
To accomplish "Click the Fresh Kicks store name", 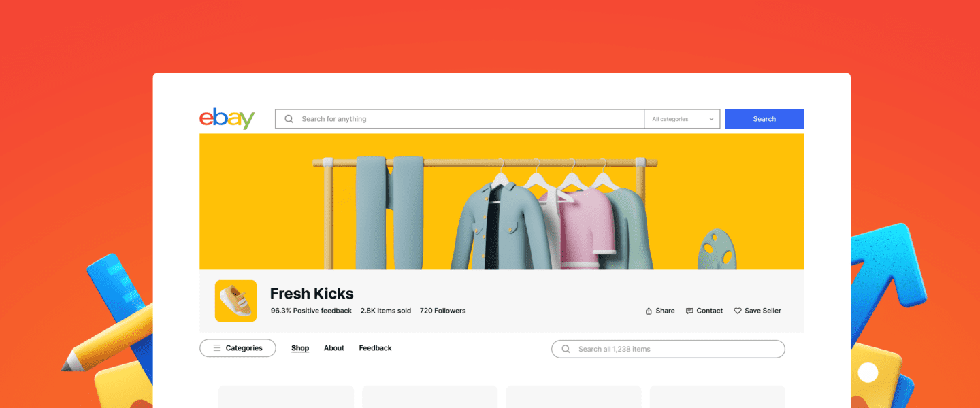I will pos(312,294).
